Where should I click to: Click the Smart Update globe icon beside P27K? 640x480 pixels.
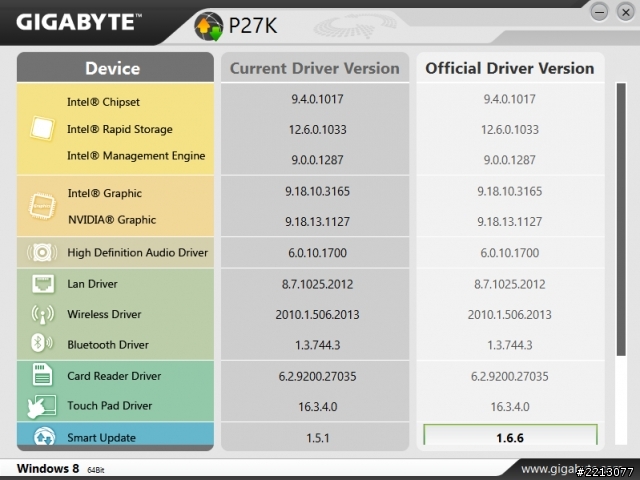209,26
